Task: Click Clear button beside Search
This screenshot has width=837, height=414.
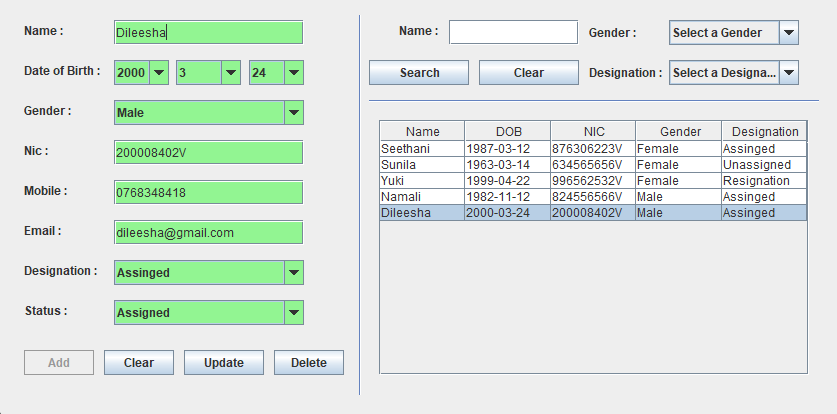Action: click(x=528, y=73)
